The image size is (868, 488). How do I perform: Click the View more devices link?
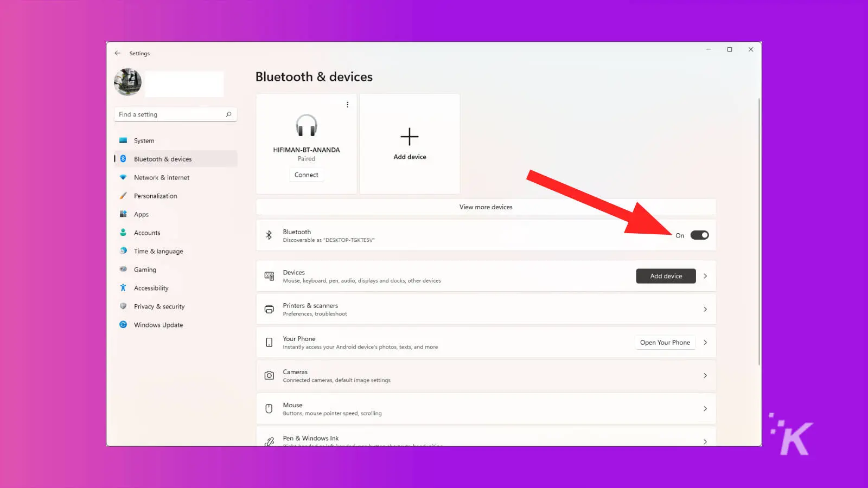coord(486,207)
